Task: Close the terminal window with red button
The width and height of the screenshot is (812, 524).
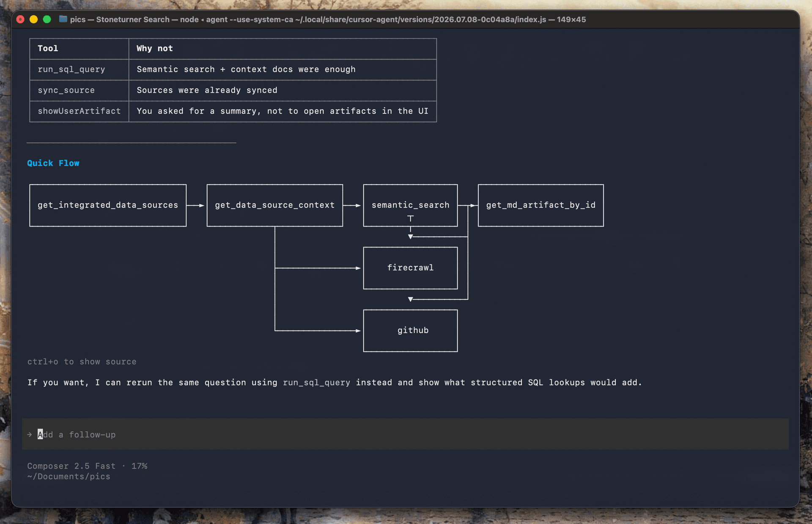Action: [20, 19]
